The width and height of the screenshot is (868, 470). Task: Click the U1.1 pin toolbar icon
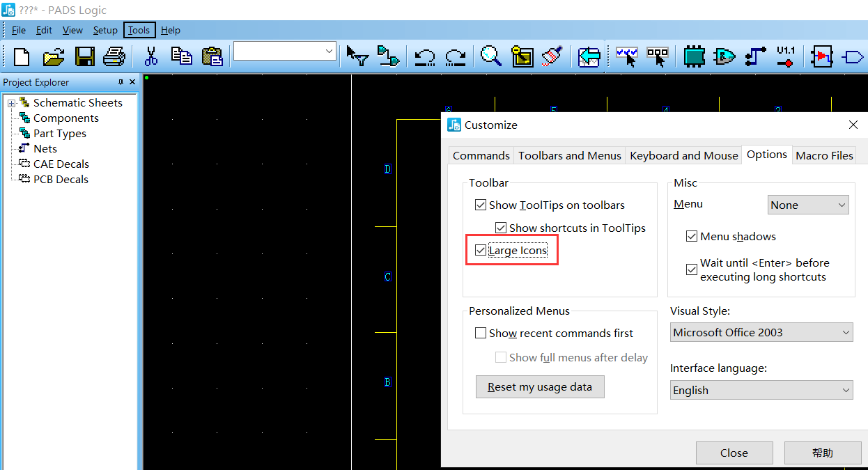pyautogui.click(x=786, y=56)
